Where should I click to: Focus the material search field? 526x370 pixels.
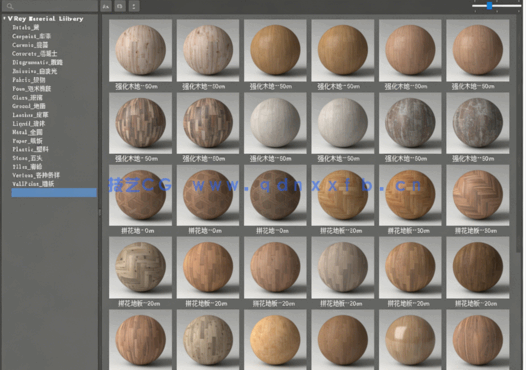coord(49,6)
